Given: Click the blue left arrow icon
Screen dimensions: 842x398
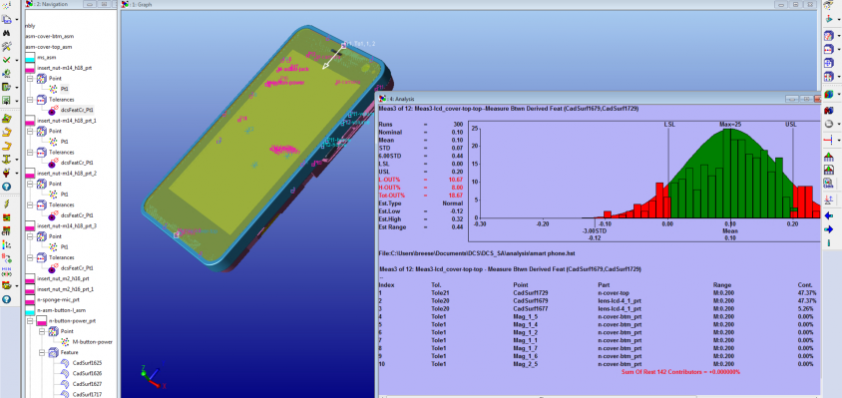Looking at the screenshot, I should click(x=828, y=215).
